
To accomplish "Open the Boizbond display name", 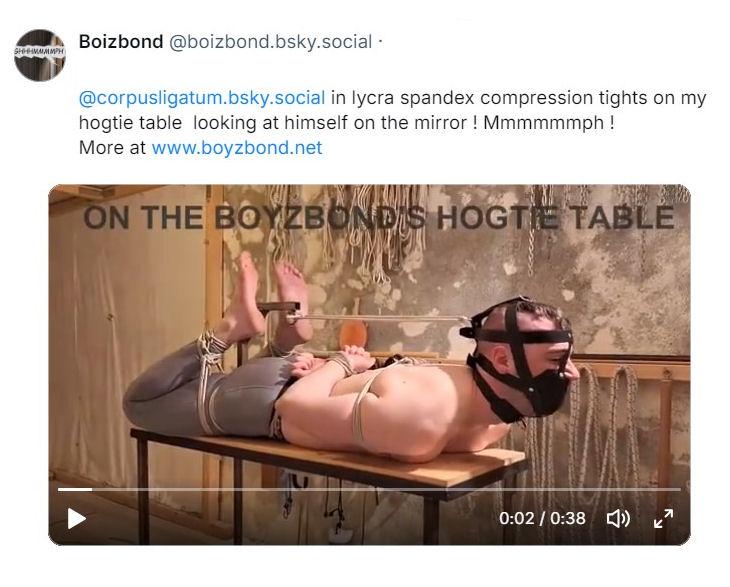I will coord(121,41).
